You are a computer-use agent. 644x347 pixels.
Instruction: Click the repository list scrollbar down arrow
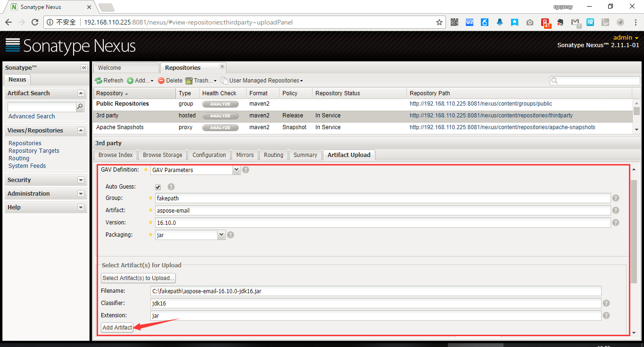pyautogui.click(x=636, y=130)
